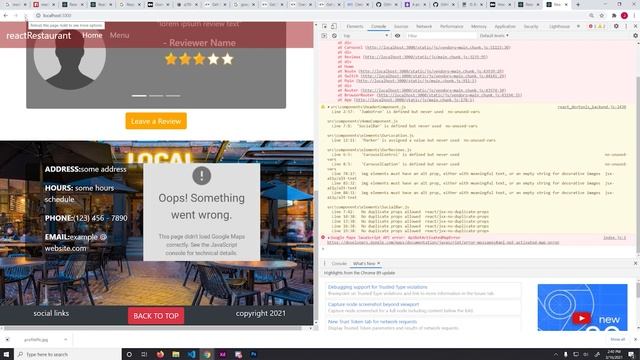Open the Security tab in DevTools
Screen dimensions: 640x360
(531, 27)
